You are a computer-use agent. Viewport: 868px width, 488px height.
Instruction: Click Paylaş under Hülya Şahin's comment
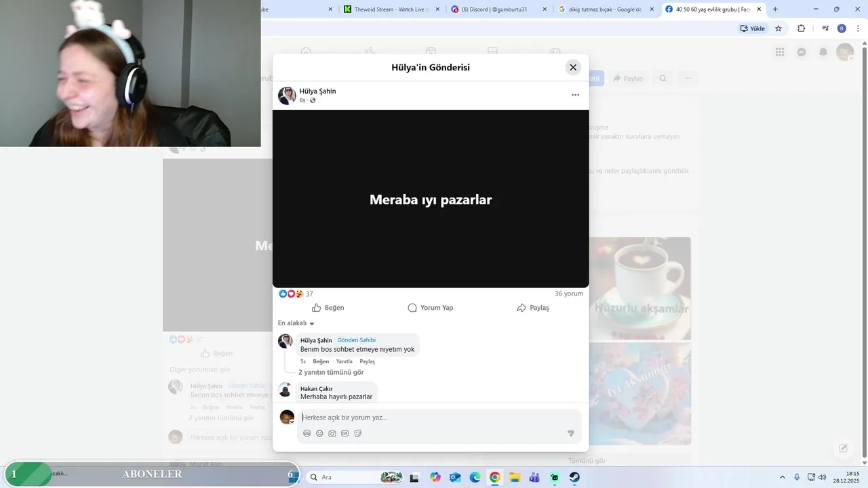tap(367, 361)
